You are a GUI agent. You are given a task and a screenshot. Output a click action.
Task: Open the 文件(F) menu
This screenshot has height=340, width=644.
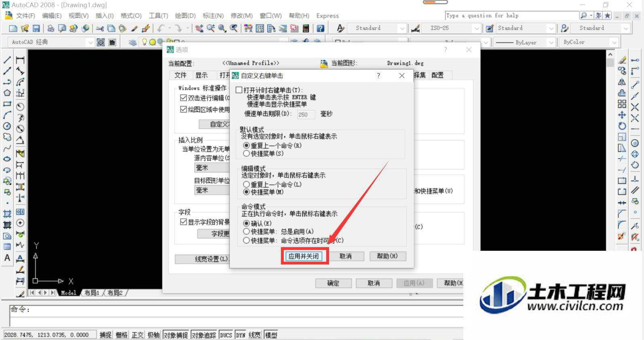(25, 16)
